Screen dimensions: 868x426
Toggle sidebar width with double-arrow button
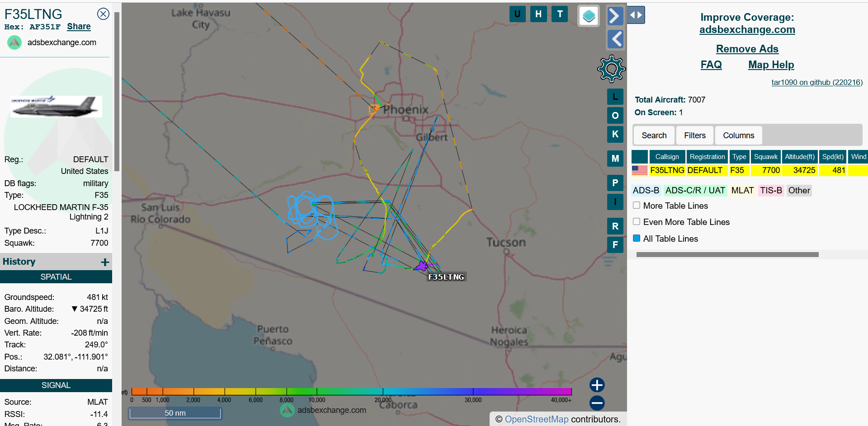pyautogui.click(x=636, y=15)
